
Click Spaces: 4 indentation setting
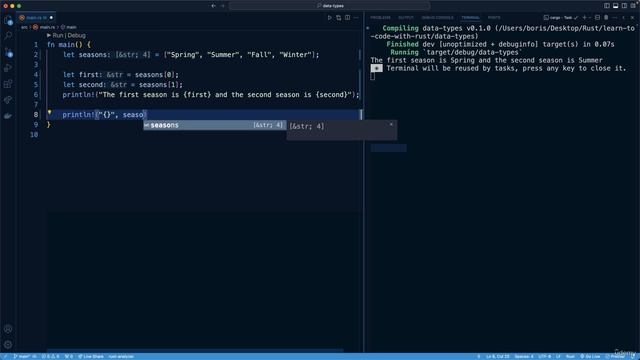coord(524,356)
